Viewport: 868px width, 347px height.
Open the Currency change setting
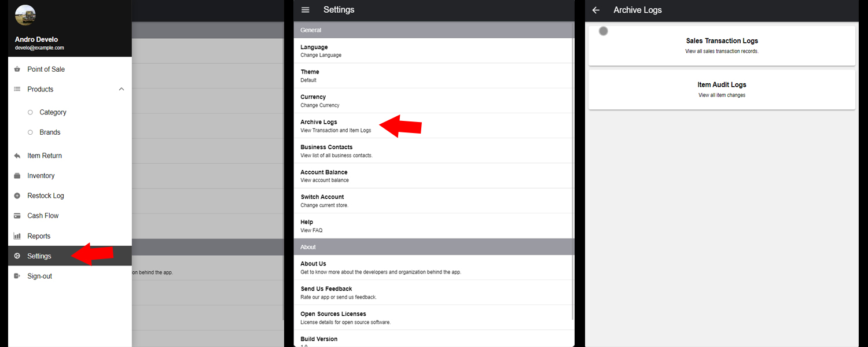point(320,101)
